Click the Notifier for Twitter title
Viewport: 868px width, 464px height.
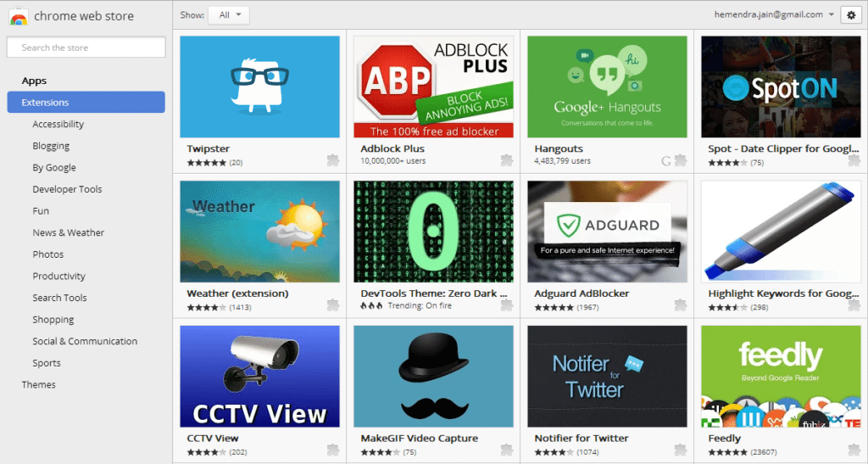[581, 439]
